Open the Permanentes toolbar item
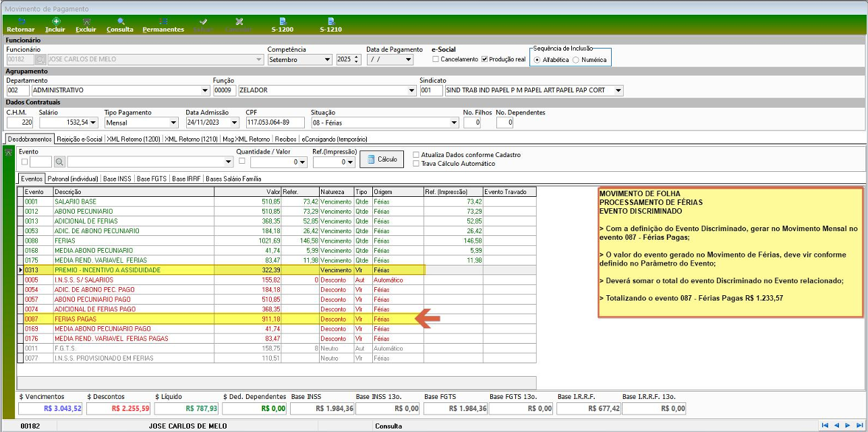The height and width of the screenshot is (432, 868). (163, 25)
